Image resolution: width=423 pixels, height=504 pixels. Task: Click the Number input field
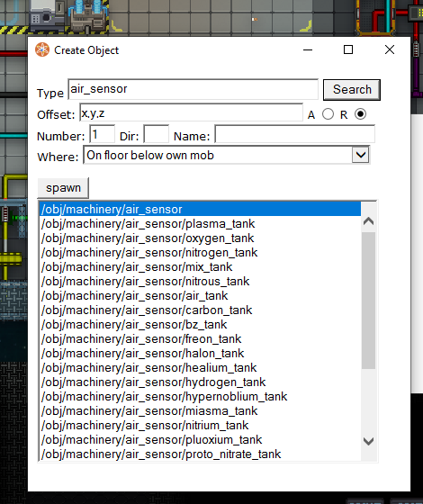pyautogui.click(x=102, y=134)
